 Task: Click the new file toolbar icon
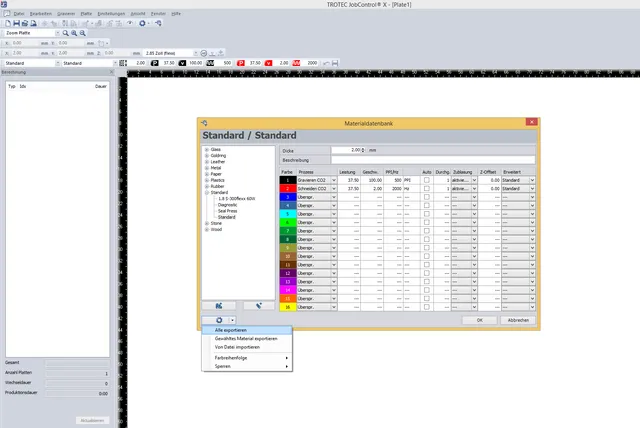[9, 21]
